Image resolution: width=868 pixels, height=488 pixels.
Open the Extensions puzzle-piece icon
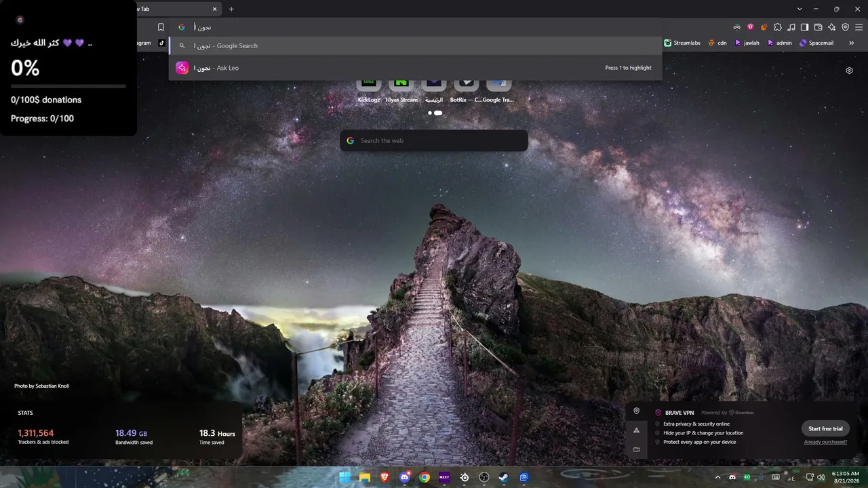click(777, 27)
